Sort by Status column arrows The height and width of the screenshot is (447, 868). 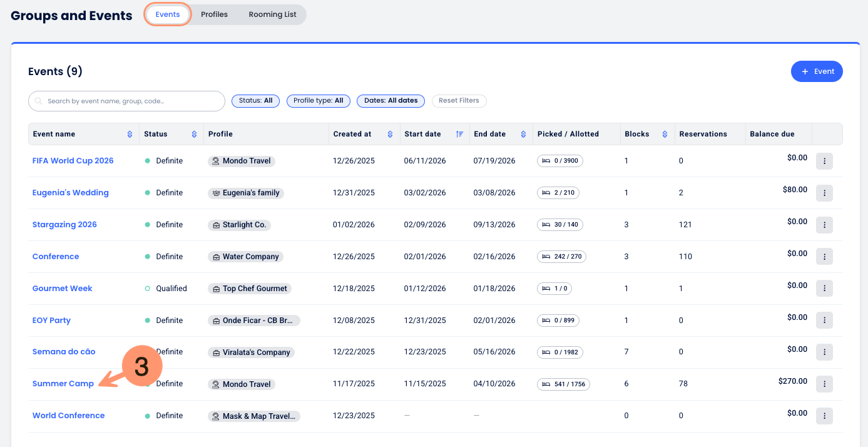click(193, 134)
